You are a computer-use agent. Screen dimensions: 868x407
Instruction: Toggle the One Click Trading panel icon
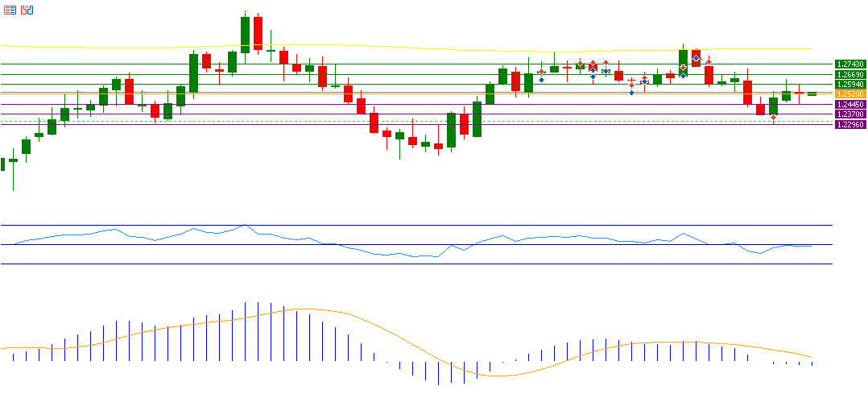click(x=27, y=10)
